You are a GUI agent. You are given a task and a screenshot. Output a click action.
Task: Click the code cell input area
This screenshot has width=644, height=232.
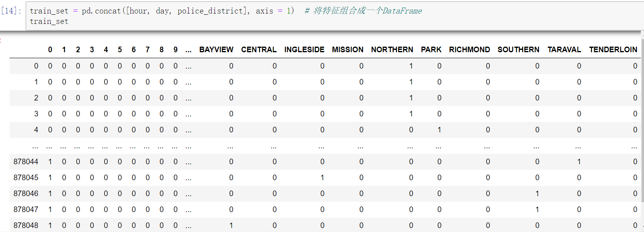tap(334, 16)
